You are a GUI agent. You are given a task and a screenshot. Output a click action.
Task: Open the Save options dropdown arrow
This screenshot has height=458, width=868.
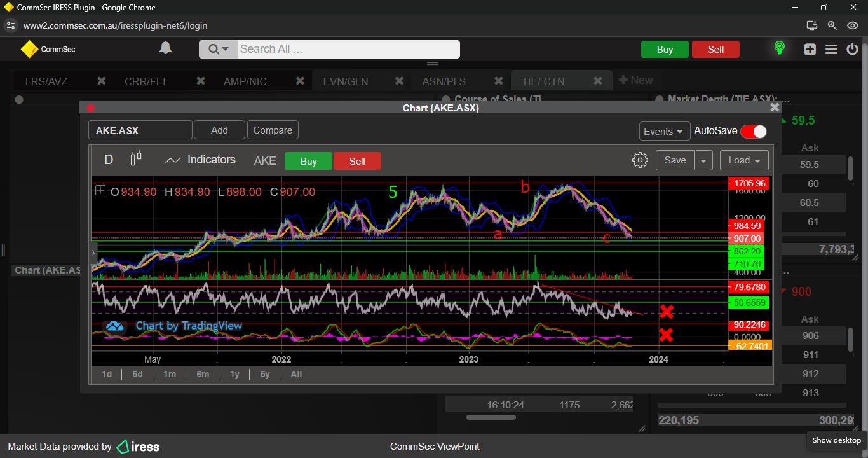703,160
